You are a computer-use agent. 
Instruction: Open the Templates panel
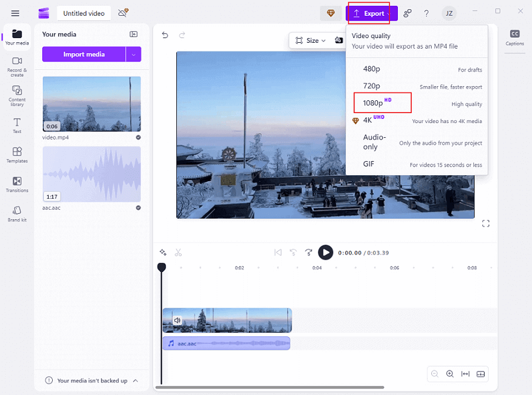(x=17, y=155)
